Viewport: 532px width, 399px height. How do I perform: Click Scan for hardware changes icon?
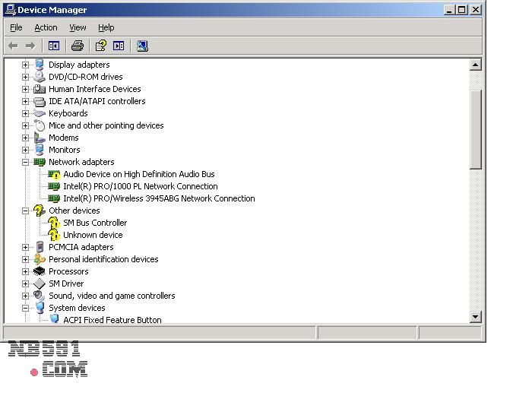click(x=142, y=46)
